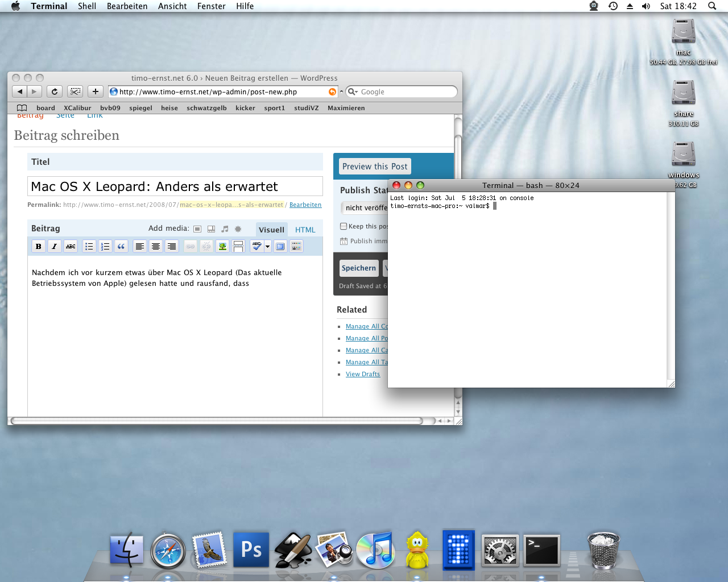Apply strikethrough with the ABC button
The width and height of the screenshot is (728, 582).
(71, 246)
